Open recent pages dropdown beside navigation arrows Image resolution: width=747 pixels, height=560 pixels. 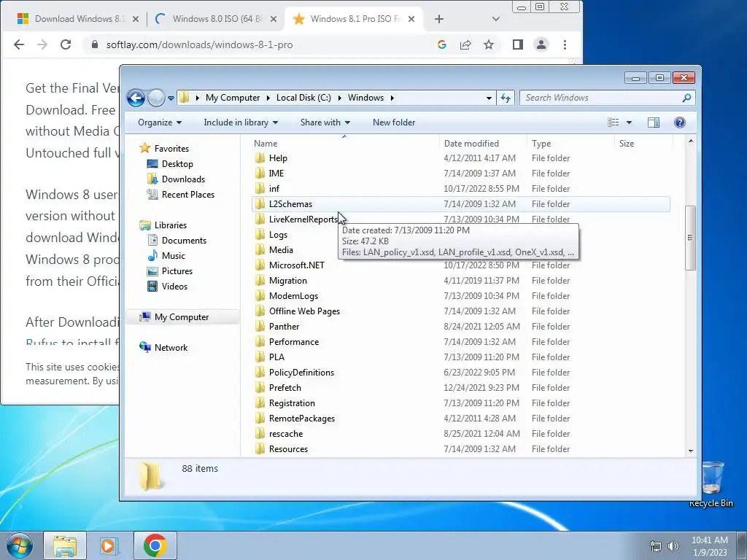pyautogui.click(x=171, y=98)
